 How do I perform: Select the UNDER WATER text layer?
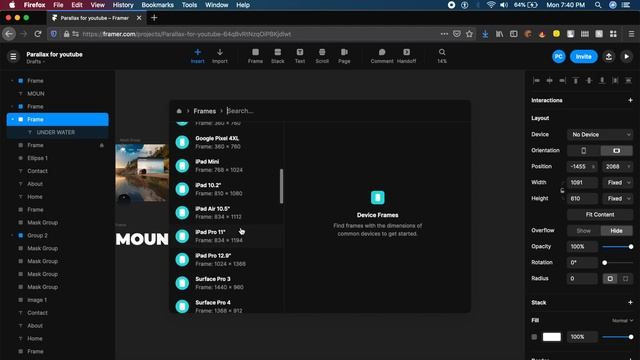(56, 132)
